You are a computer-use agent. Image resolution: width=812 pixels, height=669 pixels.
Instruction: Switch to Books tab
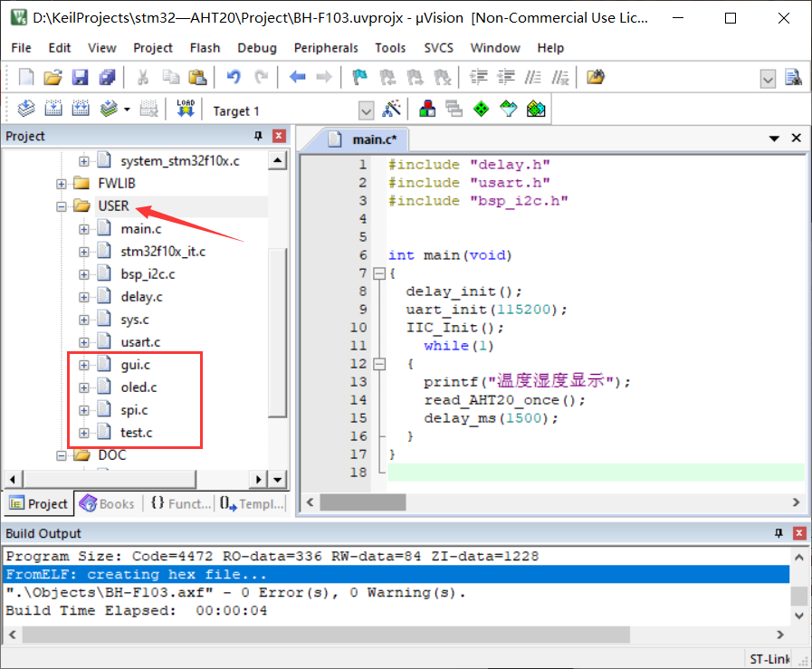(x=107, y=504)
